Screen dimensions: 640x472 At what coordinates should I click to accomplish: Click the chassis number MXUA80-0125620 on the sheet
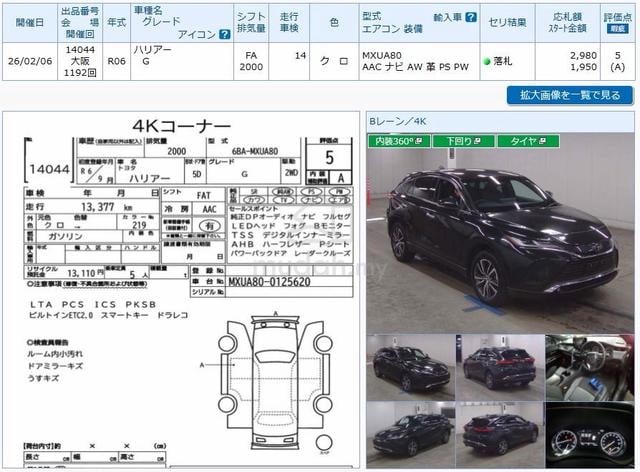[269, 282]
